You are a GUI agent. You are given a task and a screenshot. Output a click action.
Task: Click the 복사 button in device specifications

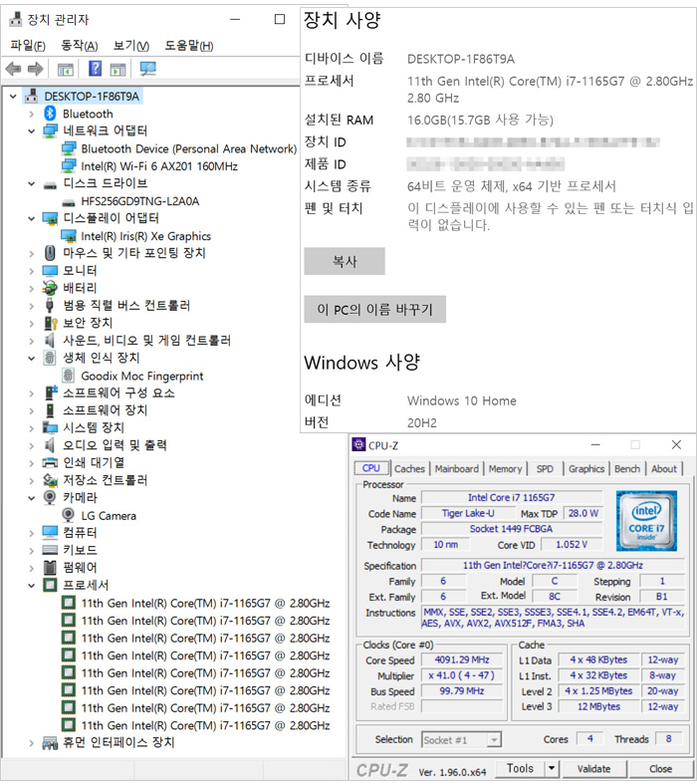coord(345,261)
